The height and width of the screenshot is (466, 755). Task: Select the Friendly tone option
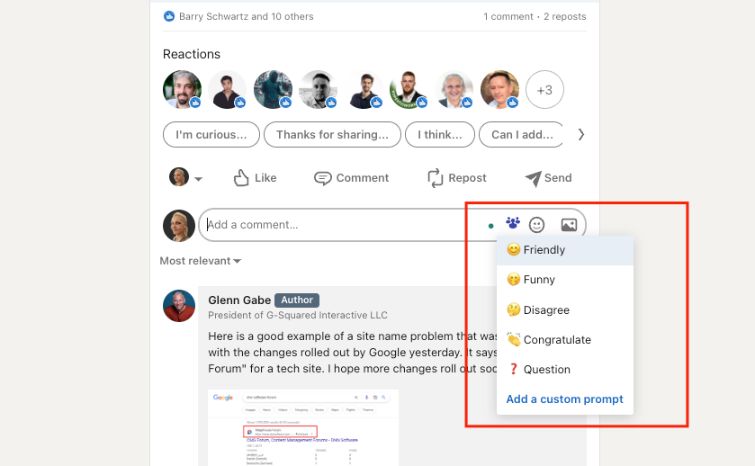544,250
